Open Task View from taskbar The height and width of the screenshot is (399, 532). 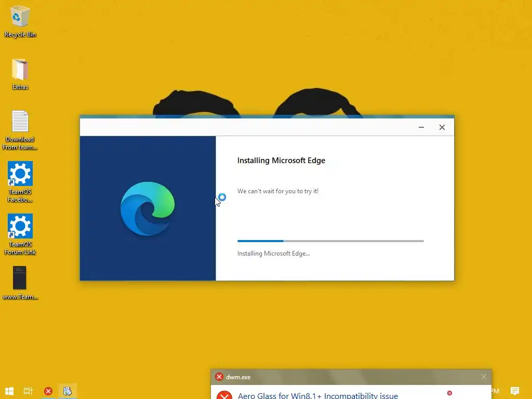[28, 391]
